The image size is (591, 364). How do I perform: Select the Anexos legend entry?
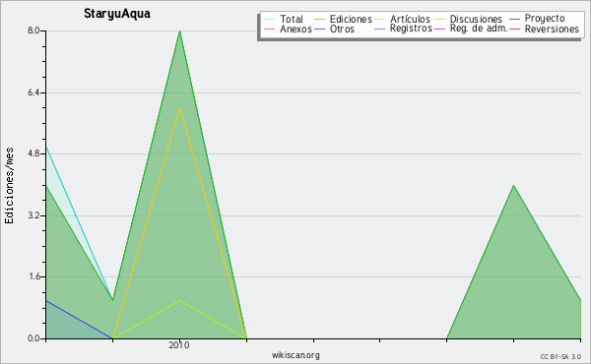point(295,29)
